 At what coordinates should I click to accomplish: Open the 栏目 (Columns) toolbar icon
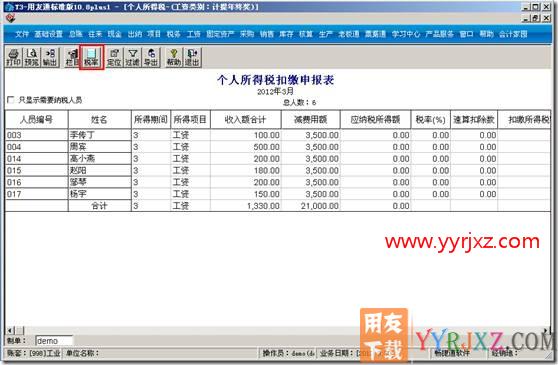72,57
